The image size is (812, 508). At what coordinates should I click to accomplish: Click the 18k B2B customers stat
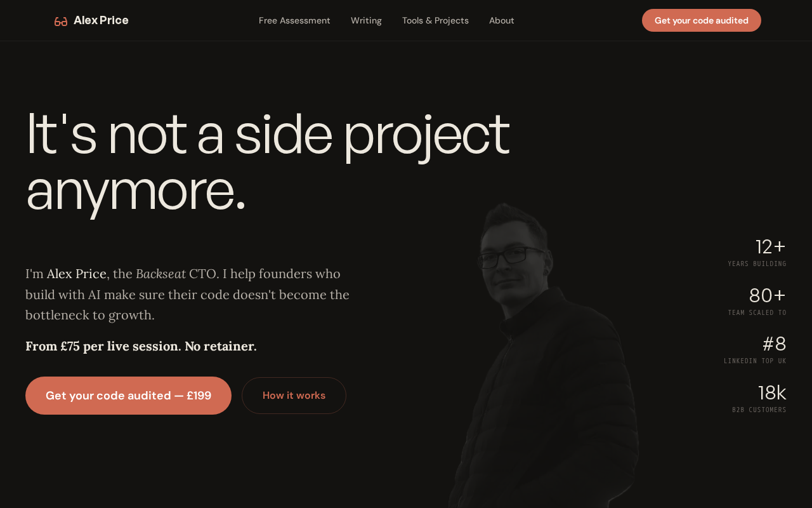click(x=759, y=398)
